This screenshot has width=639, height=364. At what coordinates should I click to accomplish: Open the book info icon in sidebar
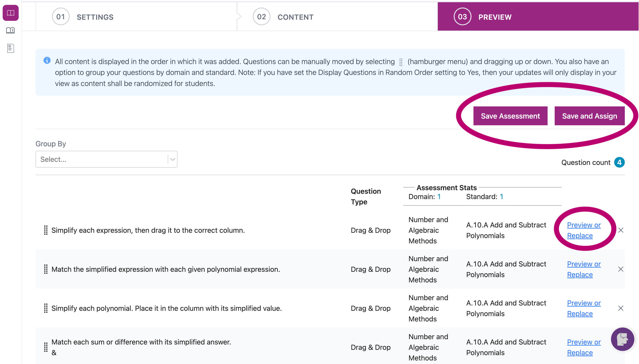[10, 31]
